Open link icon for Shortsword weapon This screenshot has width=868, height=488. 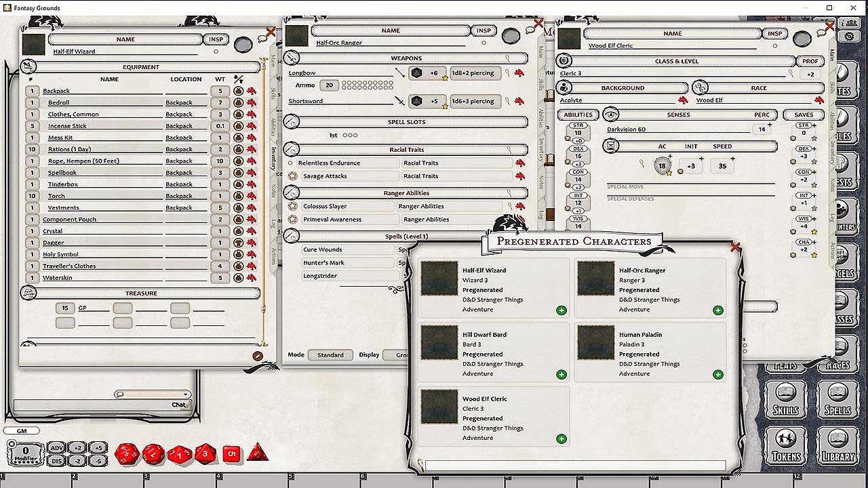[x=519, y=101]
